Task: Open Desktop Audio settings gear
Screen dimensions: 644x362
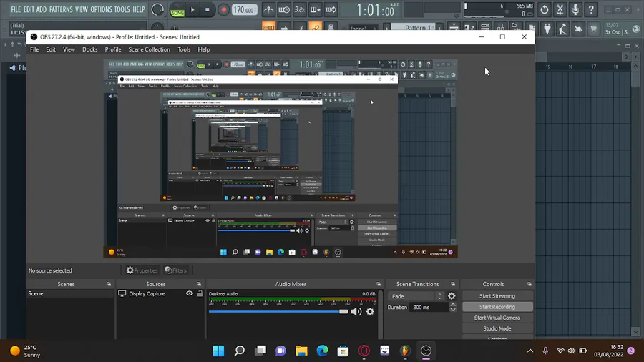Action: pos(370,311)
